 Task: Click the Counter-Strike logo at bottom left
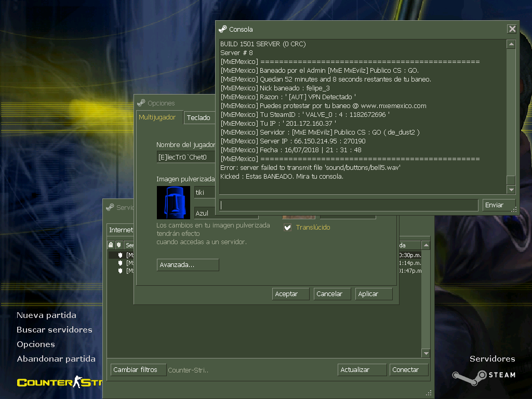(x=60, y=382)
